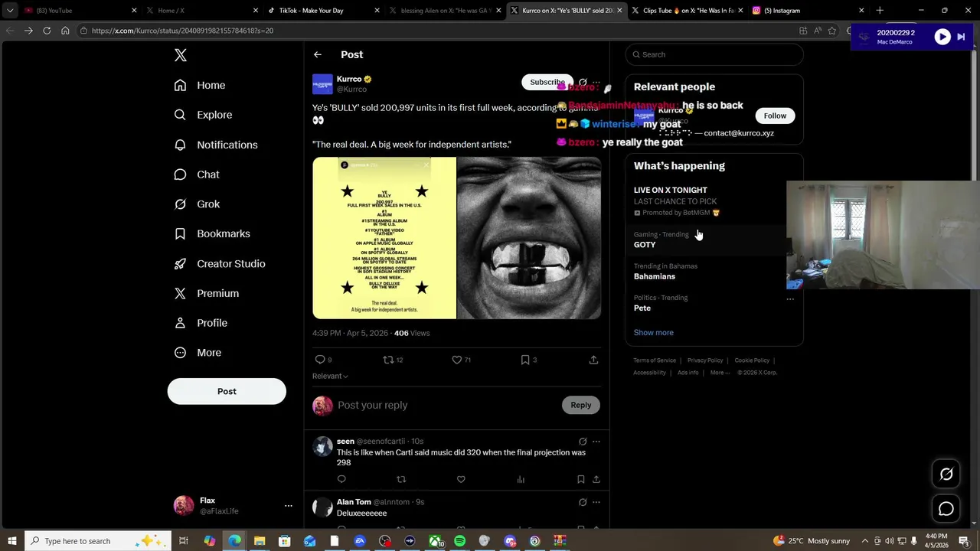This screenshot has width=980, height=551.
Task: Click the Post your reply field
Action: (448, 405)
